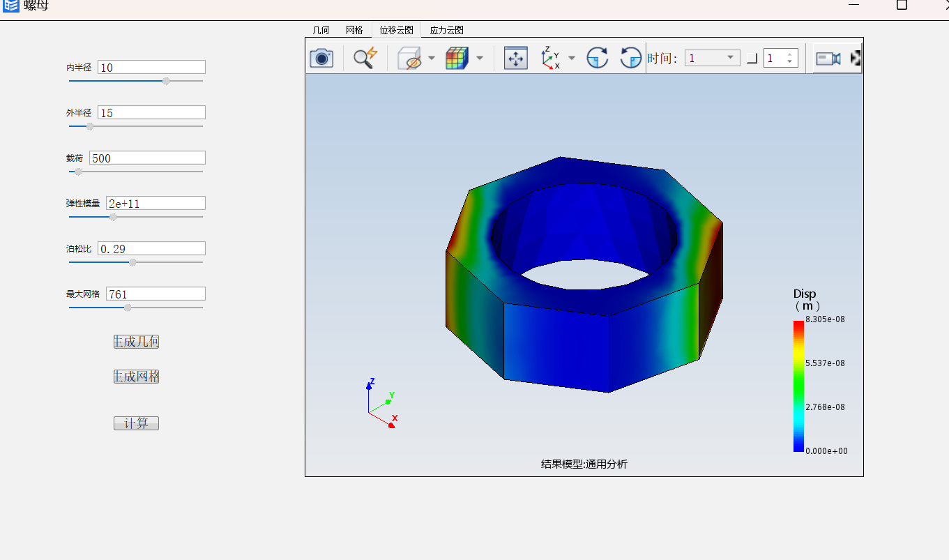This screenshot has height=560, width=949.
Task: Toggle the checkbox next to time dropdown
Action: pos(752,59)
